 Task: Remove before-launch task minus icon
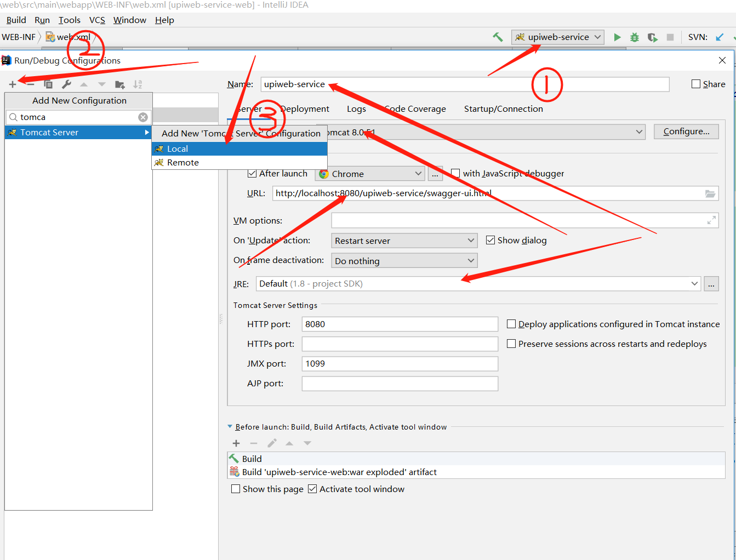coord(254,443)
